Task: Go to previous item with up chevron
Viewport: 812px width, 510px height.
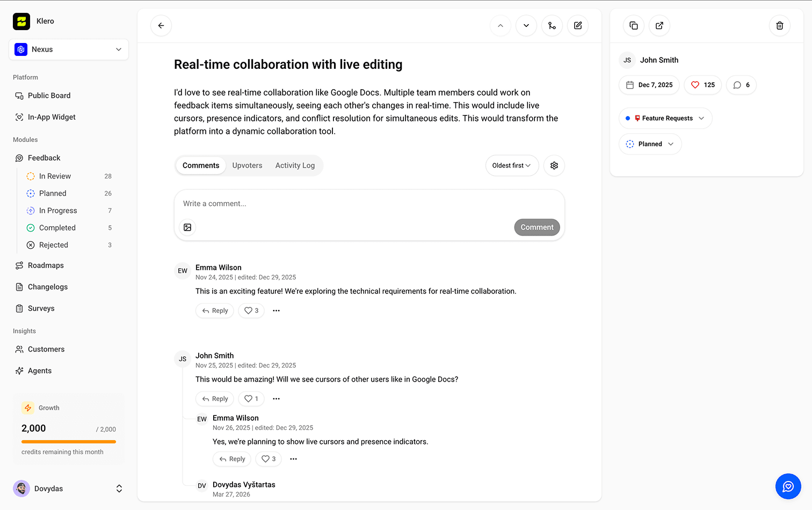Action: click(x=501, y=26)
